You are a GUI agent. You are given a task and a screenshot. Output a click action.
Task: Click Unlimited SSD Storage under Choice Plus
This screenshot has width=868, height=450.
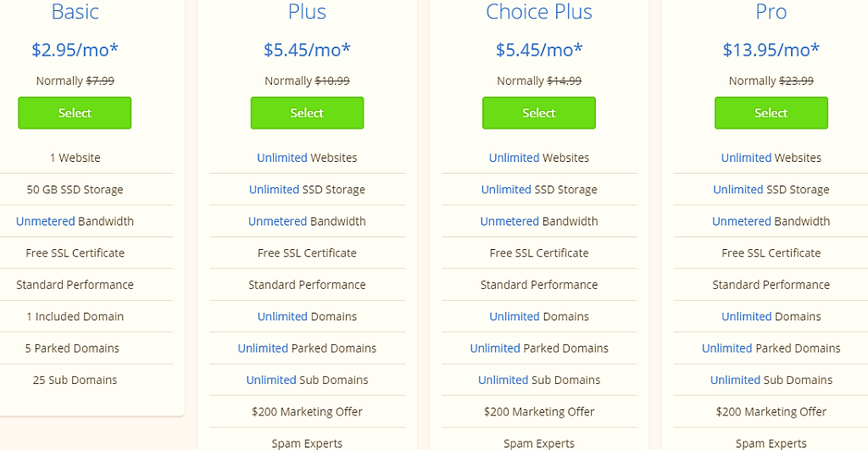point(539,189)
